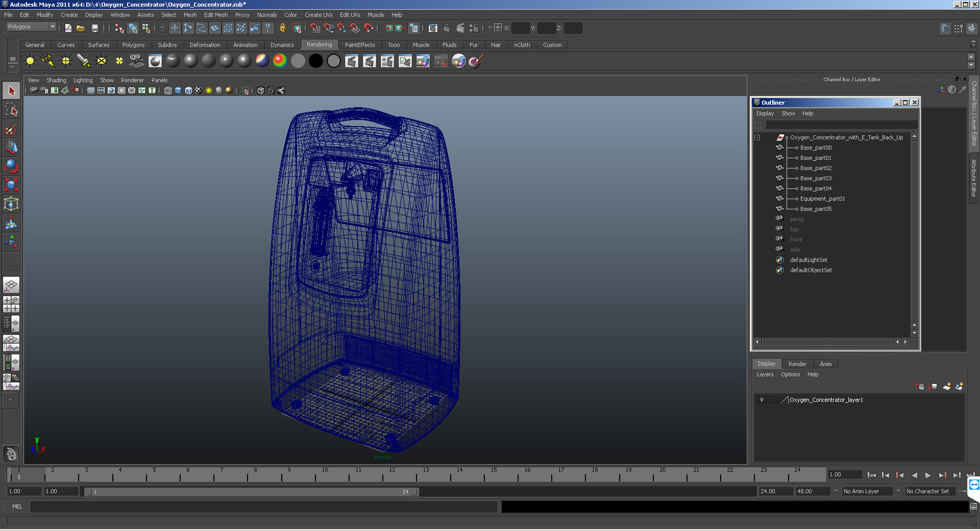Activate the Lasso select tool
This screenshot has height=531, width=980.
11,110
